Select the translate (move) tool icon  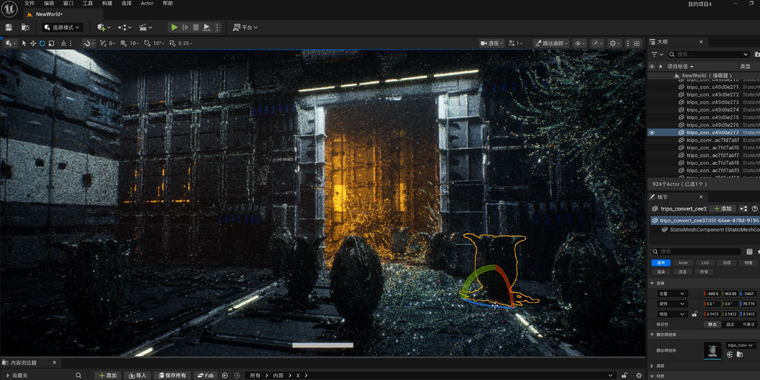pyautogui.click(x=33, y=43)
